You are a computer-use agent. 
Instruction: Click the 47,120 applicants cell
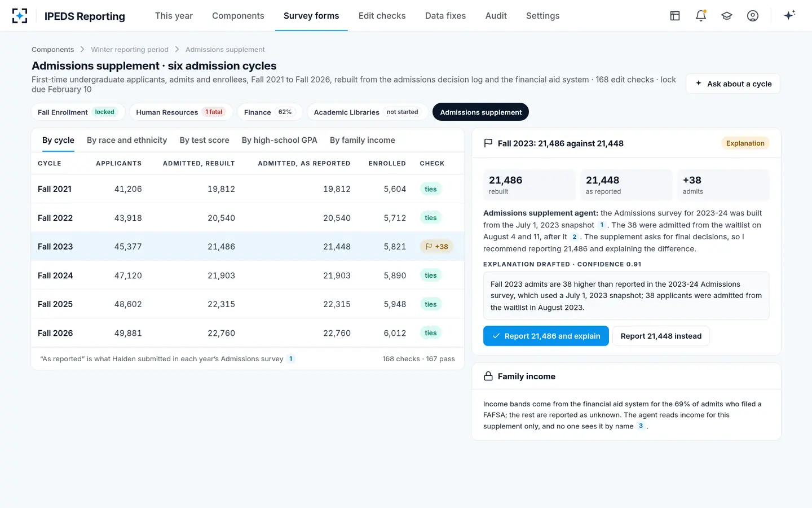point(128,275)
